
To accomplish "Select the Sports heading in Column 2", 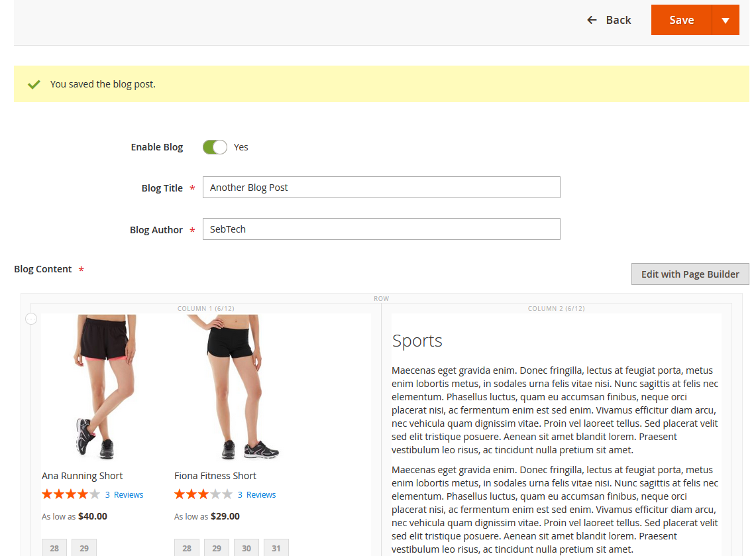I will [417, 341].
